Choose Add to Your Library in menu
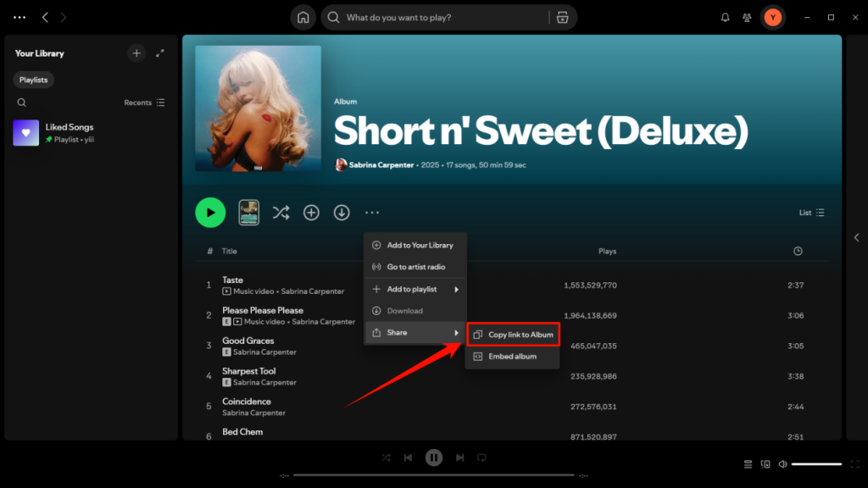The height and width of the screenshot is (488, 868). [415, 245]
